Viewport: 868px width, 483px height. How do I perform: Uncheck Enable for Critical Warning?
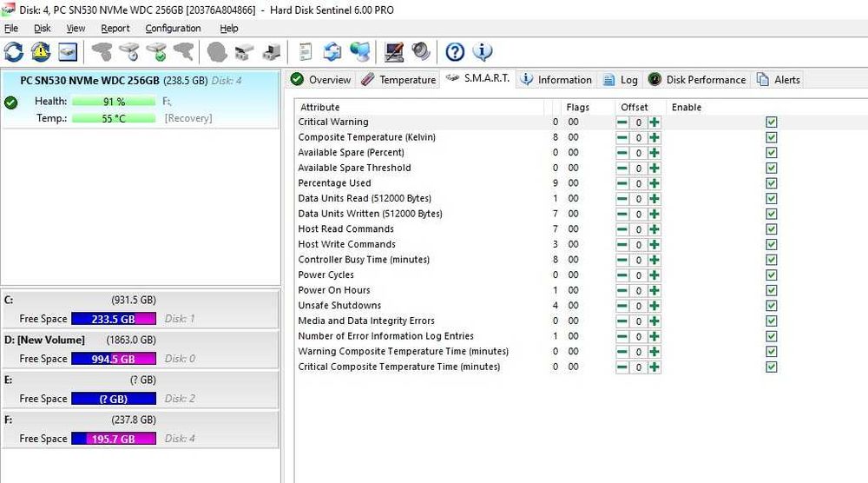[x=771, y=122]
